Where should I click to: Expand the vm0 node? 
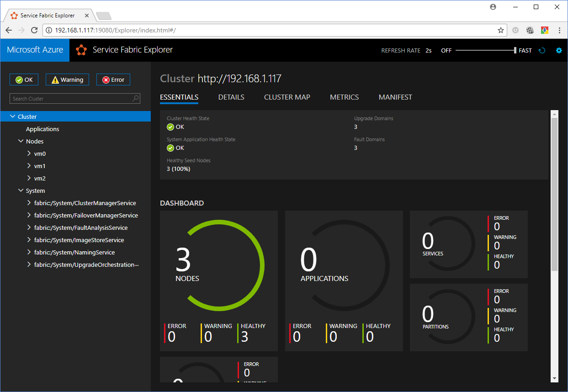pyautogui.click(x=29, y=154)
